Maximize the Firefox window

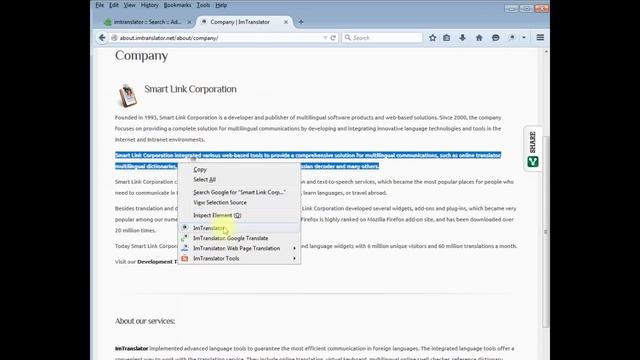[526, 8]
